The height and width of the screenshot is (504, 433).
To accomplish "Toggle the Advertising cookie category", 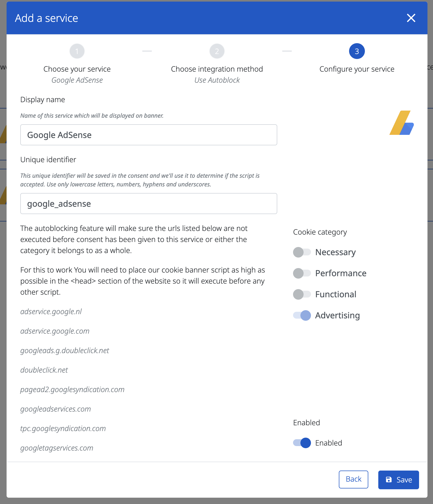I will click(302, 315).
